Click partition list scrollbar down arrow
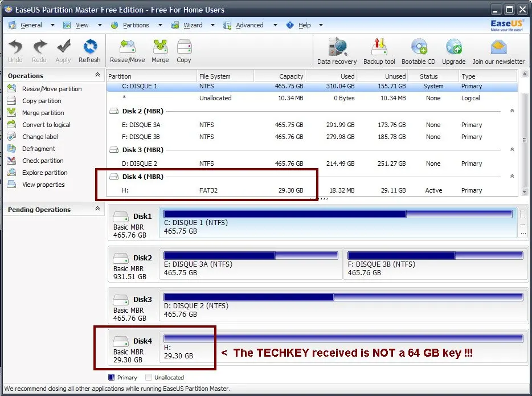Screen dimensions: 532x396 525,192
